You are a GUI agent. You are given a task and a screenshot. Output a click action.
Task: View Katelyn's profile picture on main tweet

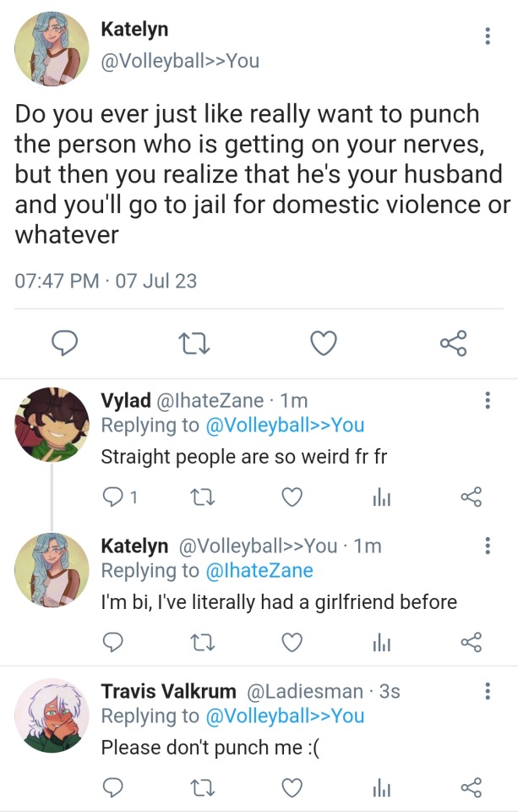click(x=52, y=48)
